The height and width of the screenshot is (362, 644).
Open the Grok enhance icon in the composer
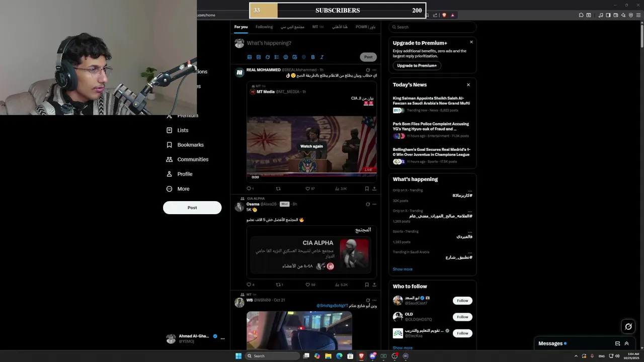pos(268,57)
